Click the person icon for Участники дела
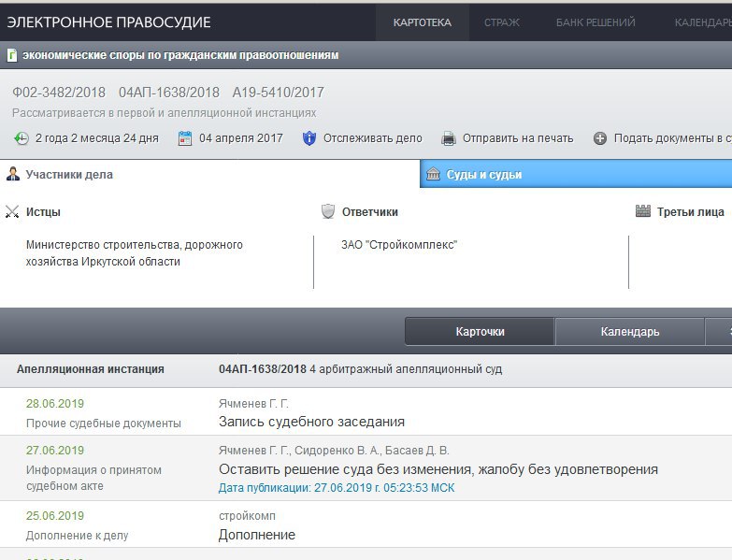732x560 pixels. (13, 174)
